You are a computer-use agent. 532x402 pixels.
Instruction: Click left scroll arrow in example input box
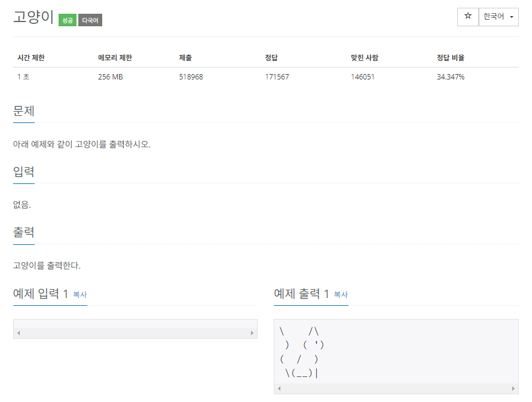[x=19, y=333]
